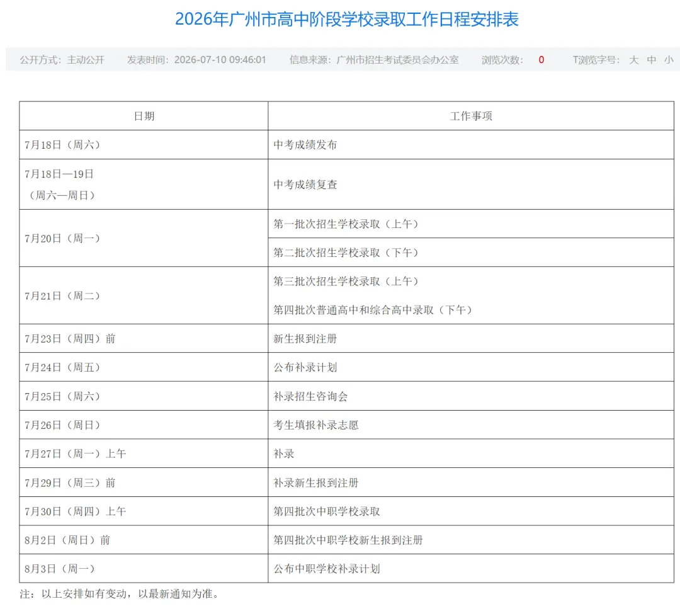680x616 pixels.
Task: Click the 发表时间 2026-07-10 09:46:01 text
Action: tap(196, 60)
